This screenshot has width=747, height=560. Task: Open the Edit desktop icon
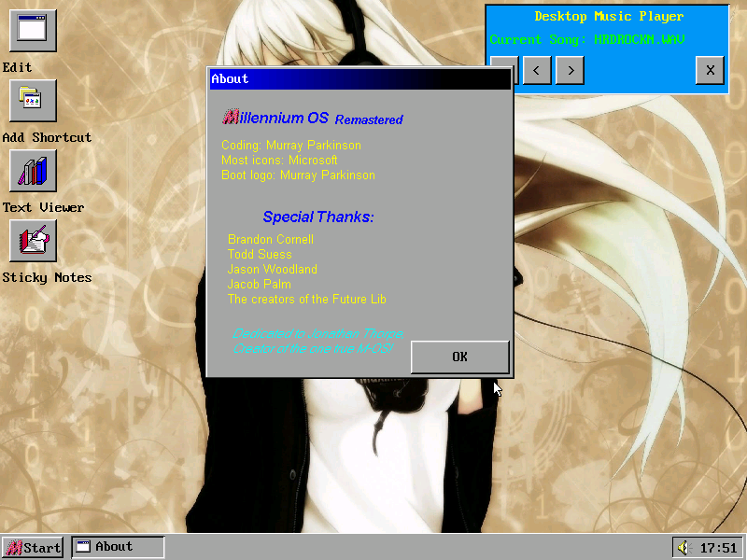click(33, 31)
